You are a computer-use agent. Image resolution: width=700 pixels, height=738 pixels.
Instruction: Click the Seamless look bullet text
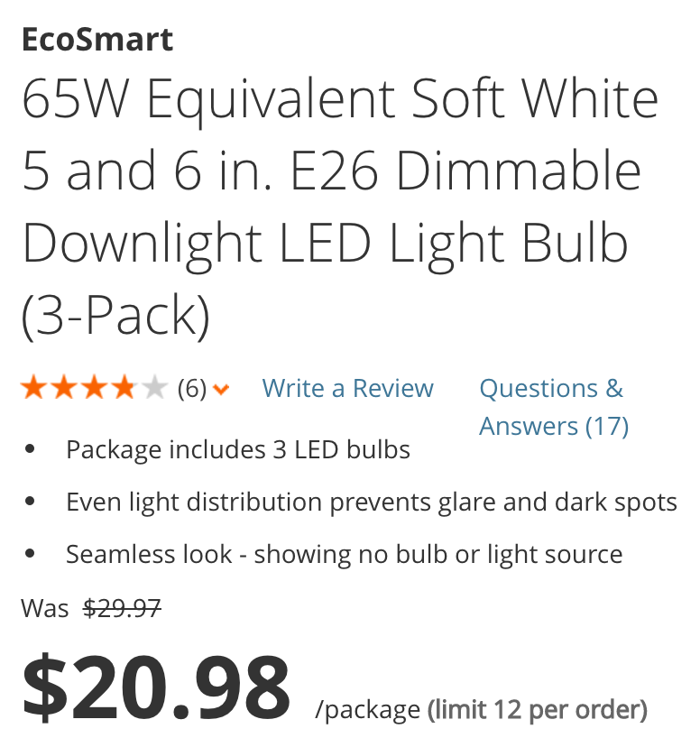(x=344, y=554)
